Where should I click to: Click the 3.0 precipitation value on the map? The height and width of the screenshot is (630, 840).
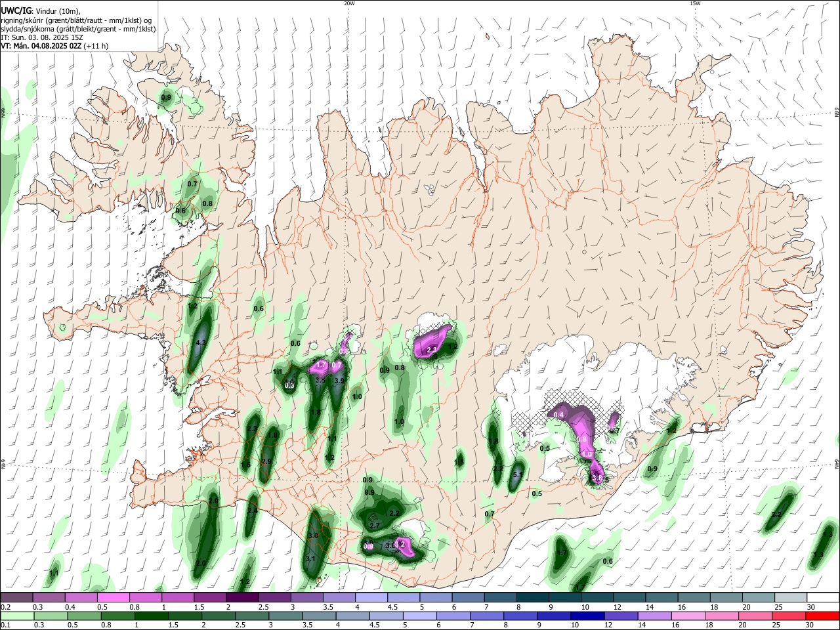[312, 536]
